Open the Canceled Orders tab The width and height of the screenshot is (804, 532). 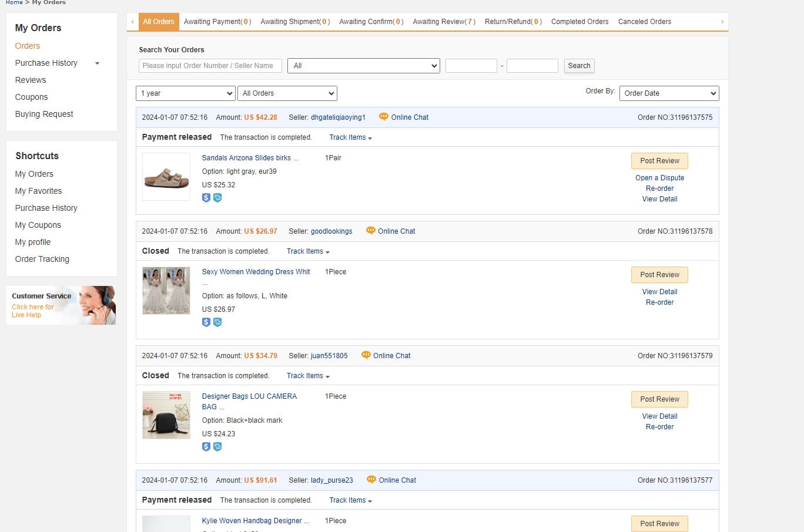click(x=645, y=22)
